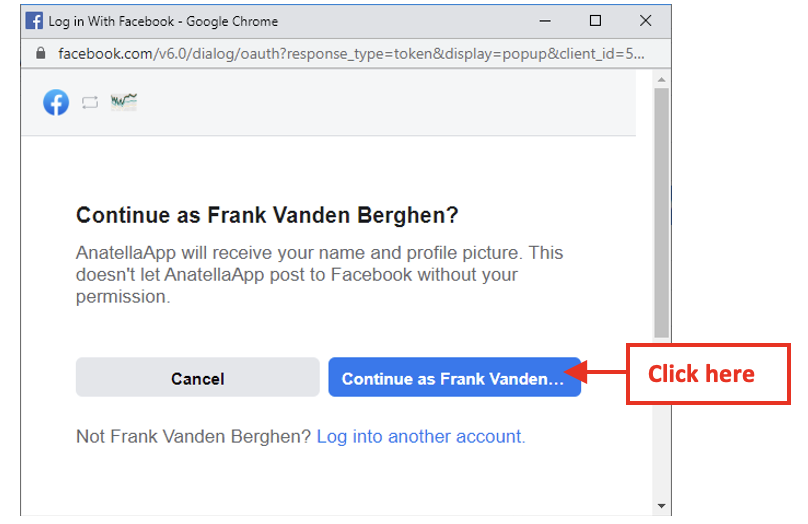The image size is (808, 524).
Task: Minimize the Chrome popup window
Action: pyautogui.click(x=546, y=21)
